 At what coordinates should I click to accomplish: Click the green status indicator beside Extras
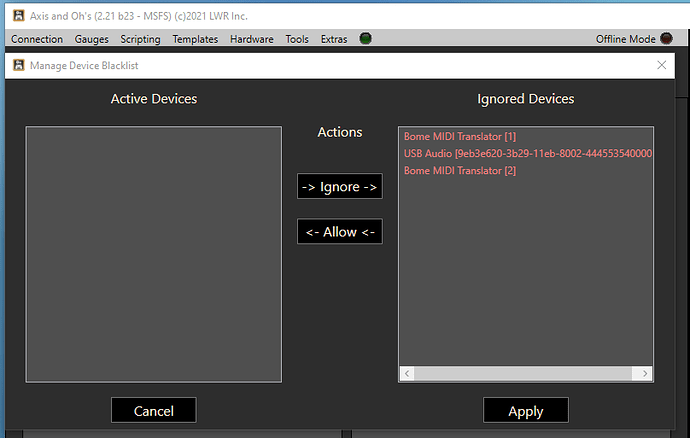point(366,39)
